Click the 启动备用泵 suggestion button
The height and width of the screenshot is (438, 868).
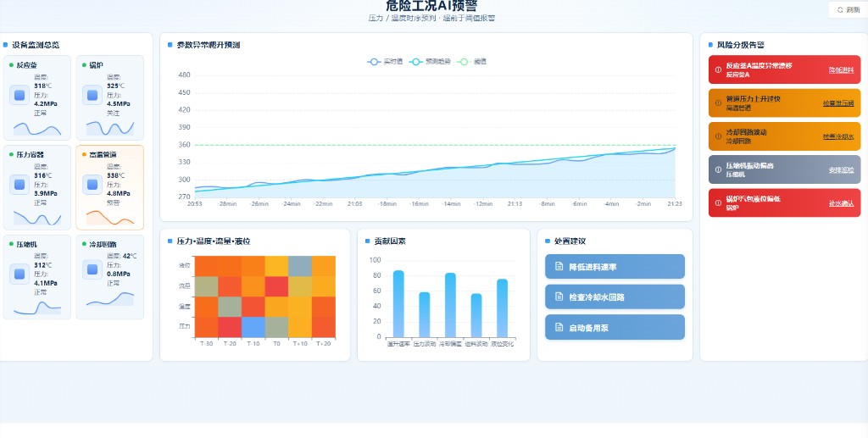point(615,327)
